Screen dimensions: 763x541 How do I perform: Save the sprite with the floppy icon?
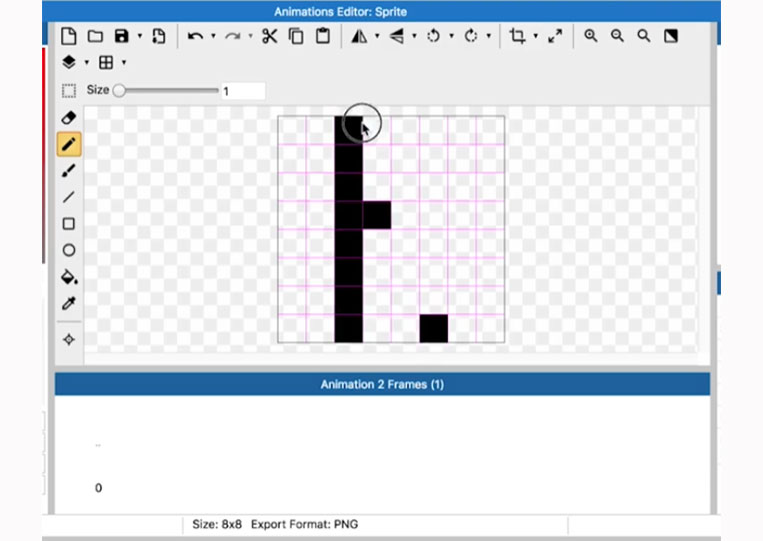[122, 36]
